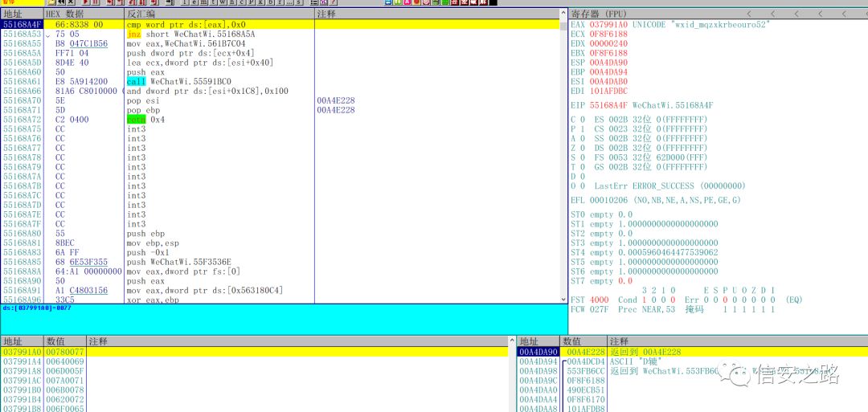
Task: Select the push -0x1 instruction
Action: [x=147, y=252]
